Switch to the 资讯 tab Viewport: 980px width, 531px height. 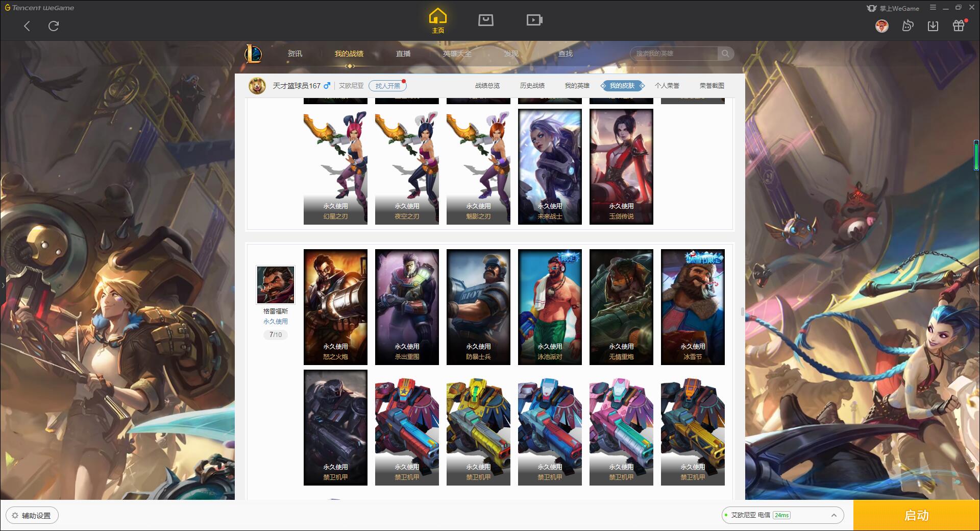click(x=295, y=54)
